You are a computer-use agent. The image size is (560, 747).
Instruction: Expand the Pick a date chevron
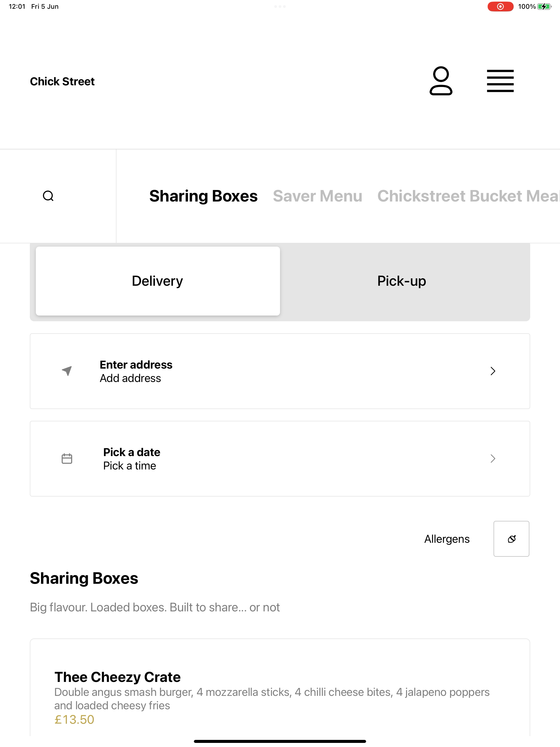(x=493, y=458)
